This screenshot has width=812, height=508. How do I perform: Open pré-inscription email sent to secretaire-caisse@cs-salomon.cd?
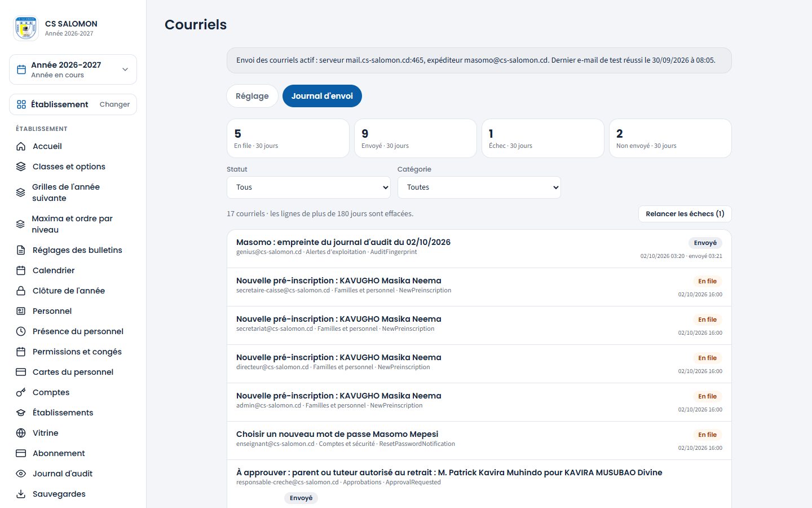coord(479,287)
